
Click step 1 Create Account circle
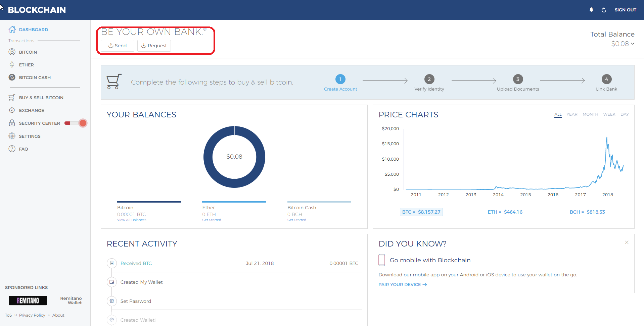340,79
